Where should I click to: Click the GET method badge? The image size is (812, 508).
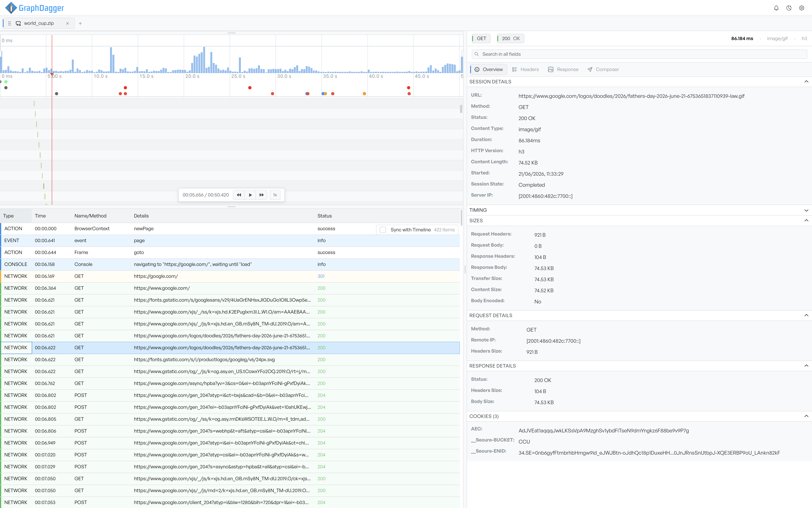coord(481,39)
